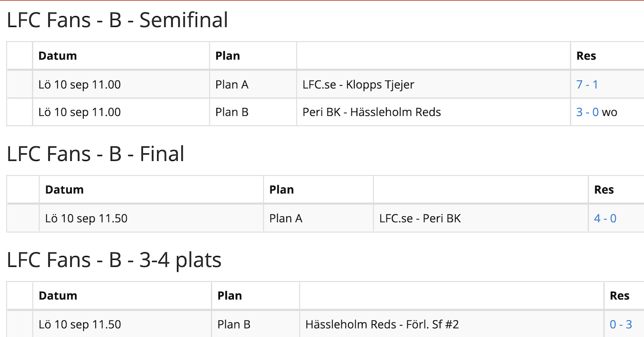Open the 3 - 0 walkover result link

point(588,112)
